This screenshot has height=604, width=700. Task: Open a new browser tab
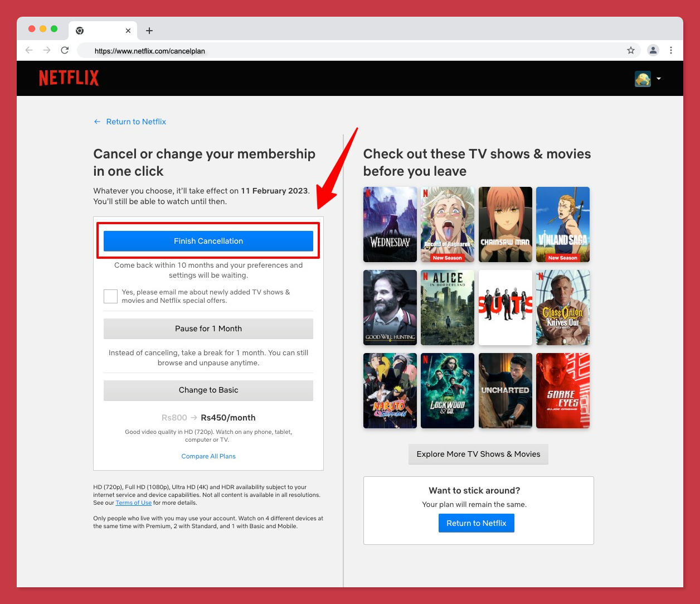click(149, 31)
